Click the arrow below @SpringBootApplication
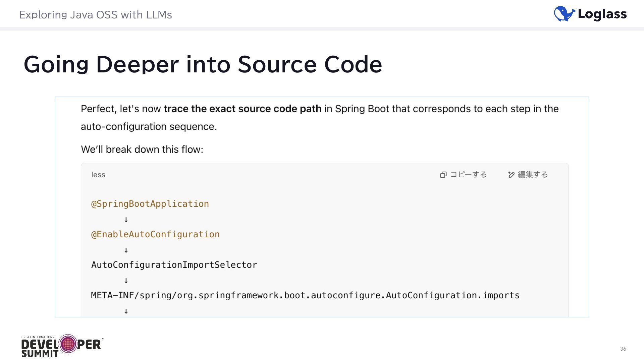Image resolution: width=644 pixels, height=362 pixels. (126, 220)
